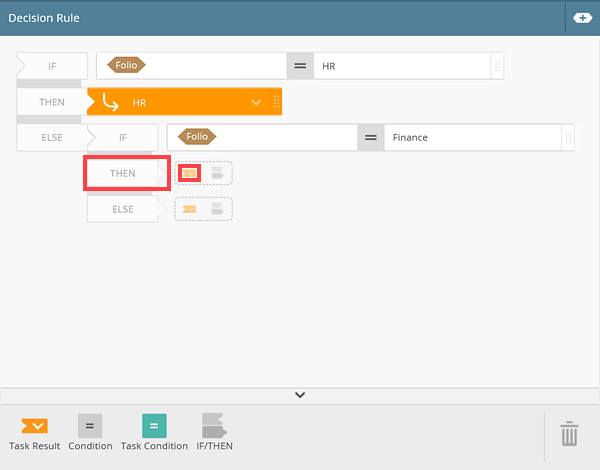Click the Folio token in ELSE IF row
The width and height of the screenshot is (600, 470).
pos(197,137)
